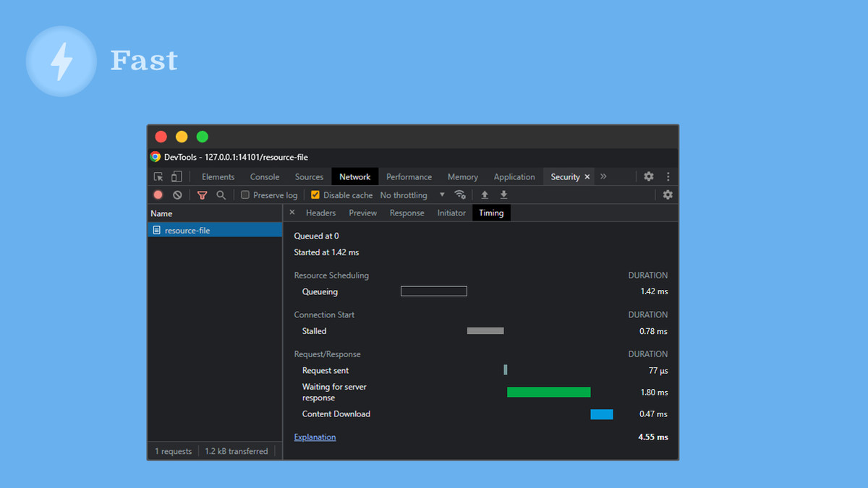Uncheck the Disable cache checkbox
This screenshot has height=488, width=868.
pyautogui.click(x=315, y=194)
